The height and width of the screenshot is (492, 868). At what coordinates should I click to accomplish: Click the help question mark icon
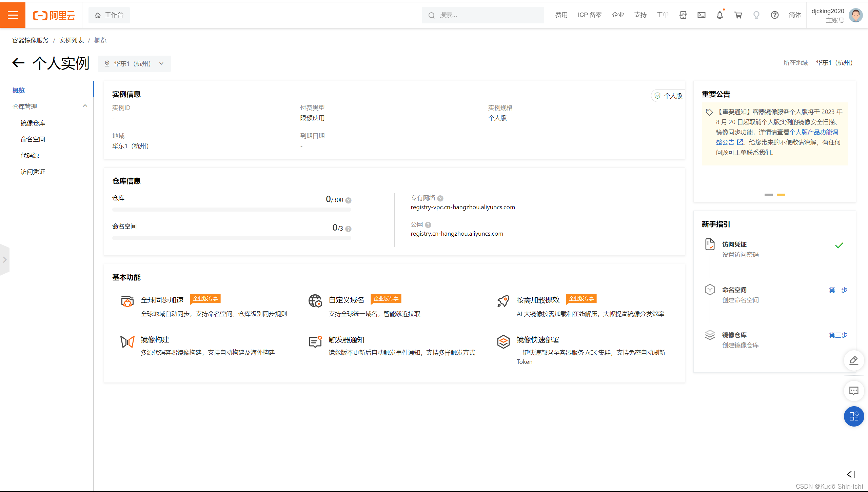click(774, 15)
